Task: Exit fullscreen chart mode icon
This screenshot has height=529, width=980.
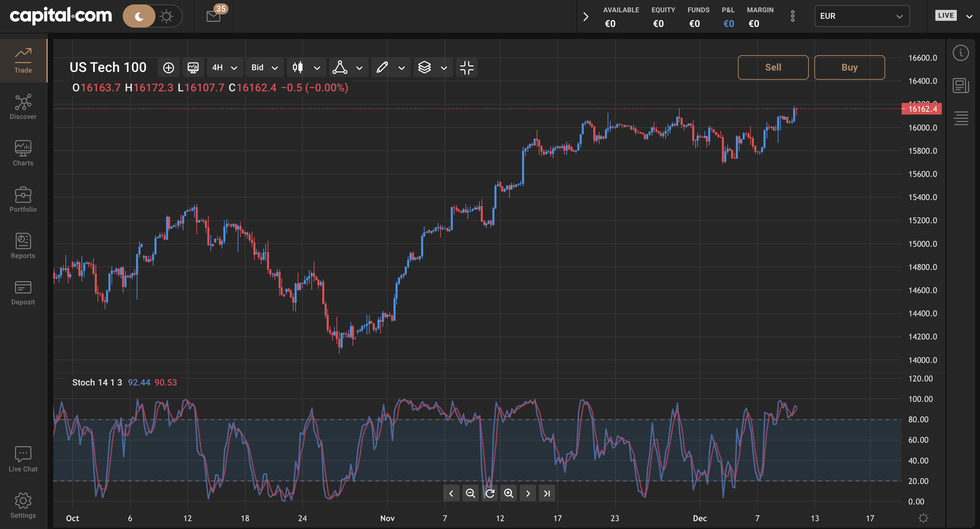Action: pyautogui.click(x=467, y=68)
